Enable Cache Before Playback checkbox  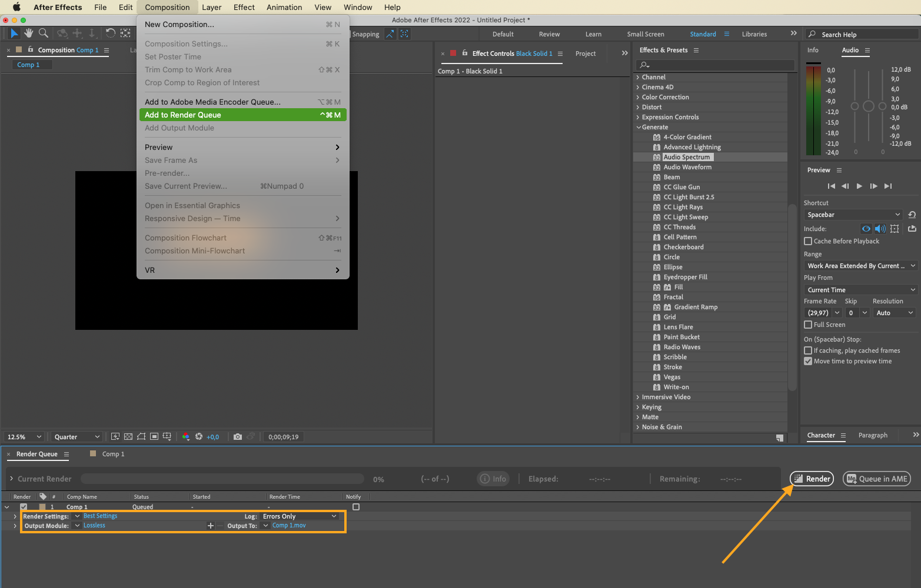pos(808,241)
